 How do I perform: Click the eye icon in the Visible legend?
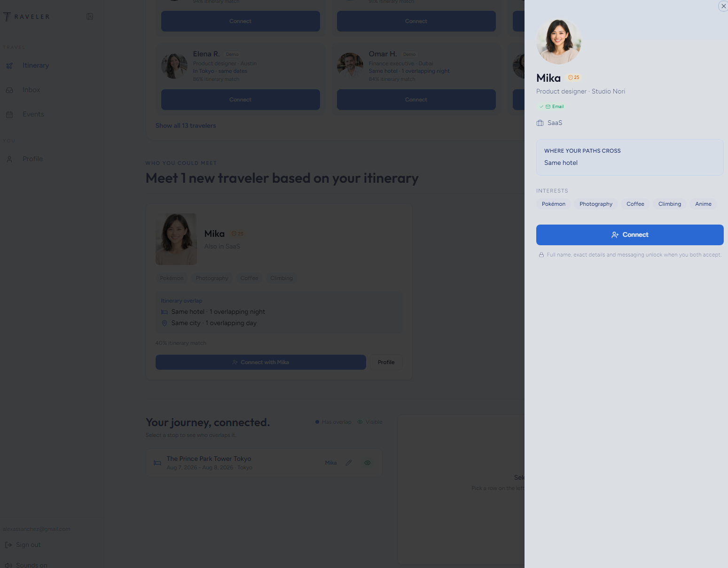360,422
